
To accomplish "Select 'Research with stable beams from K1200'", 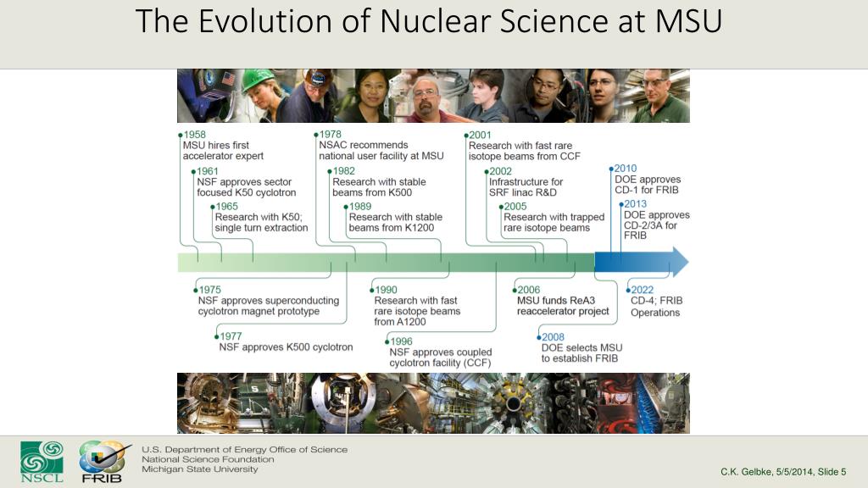I will (396, 223).
